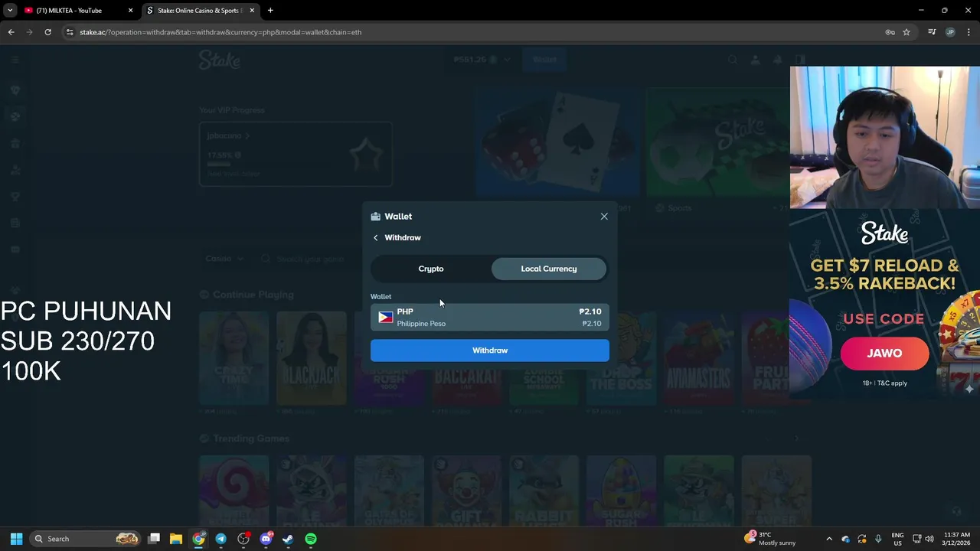Click the blue Withdraw button
Viewport: 980px width, 551px height.
tap(490, 350)
